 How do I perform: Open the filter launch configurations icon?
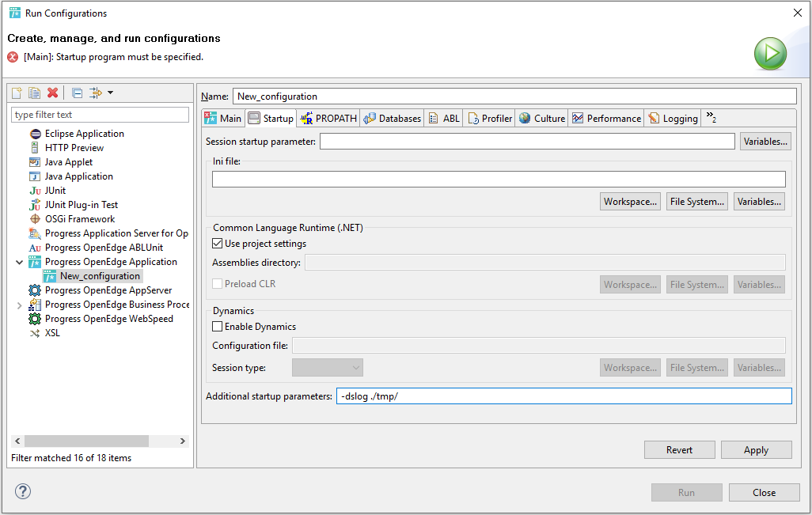(x=95, y=93)
